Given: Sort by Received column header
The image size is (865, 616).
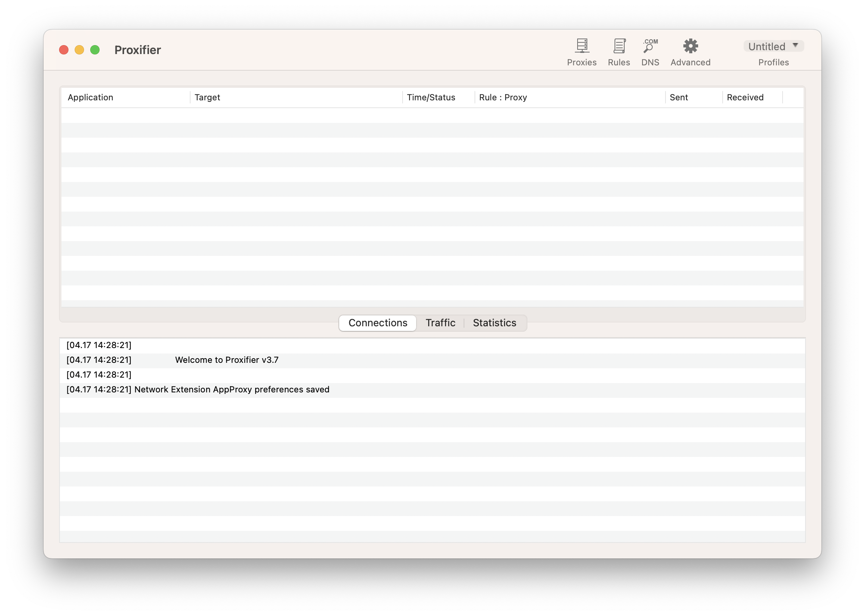Looking at the screenshot, I should [x=745, y=97].
